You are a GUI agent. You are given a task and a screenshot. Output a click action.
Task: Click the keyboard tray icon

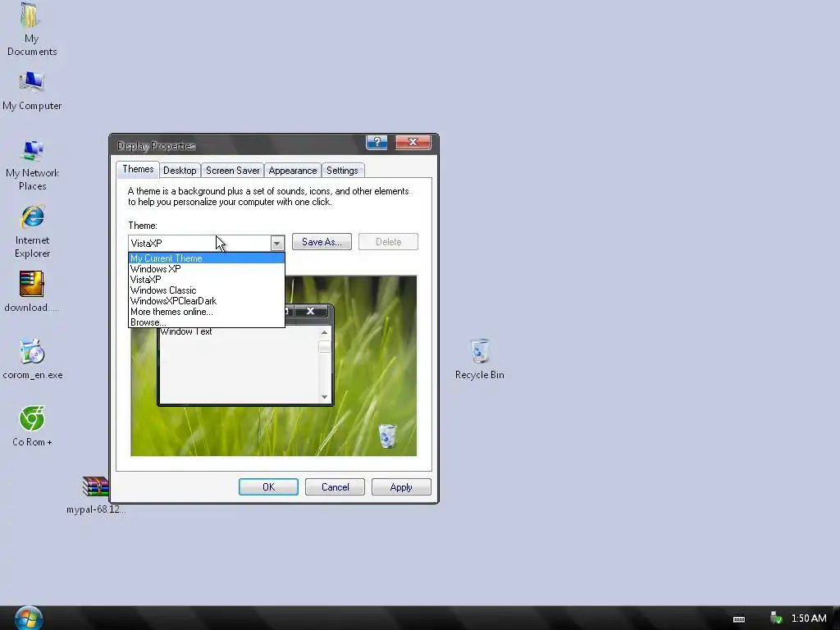739,619
